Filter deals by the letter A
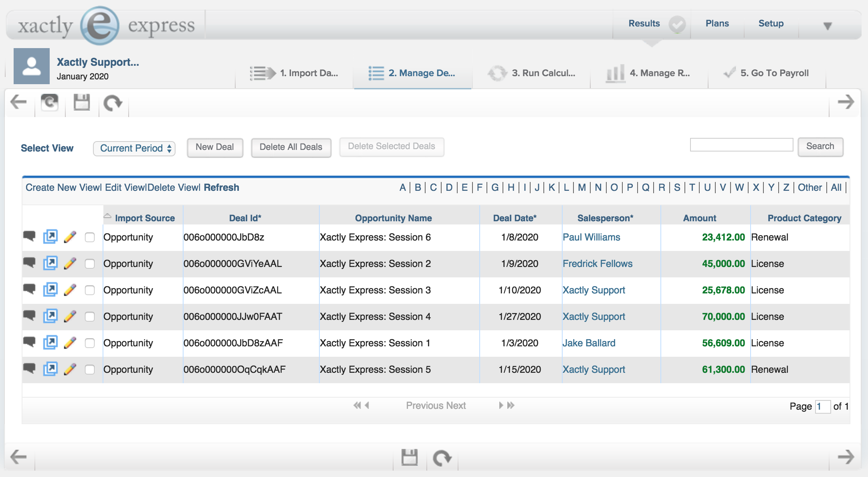The width and height of the screenshot is (868, 477). coord(403,188)
